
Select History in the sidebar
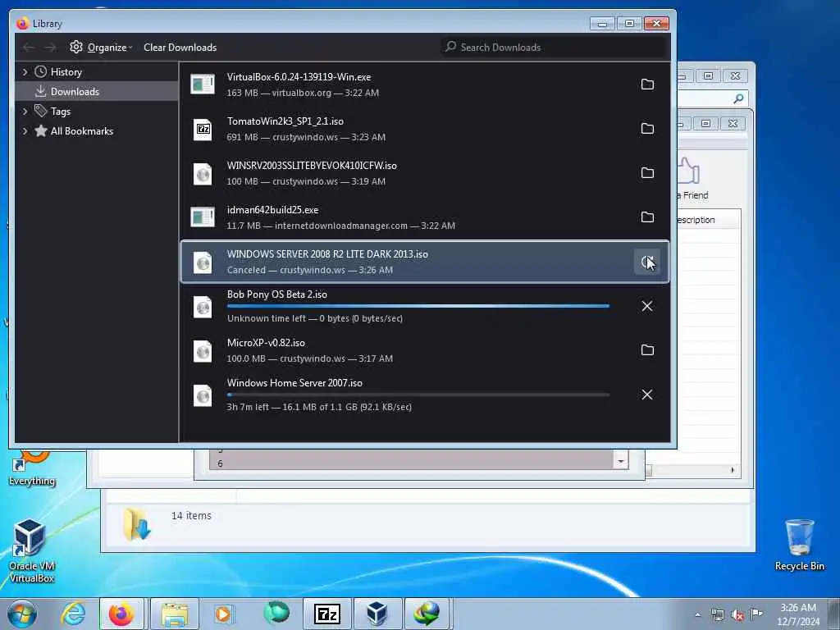[66, 72]
